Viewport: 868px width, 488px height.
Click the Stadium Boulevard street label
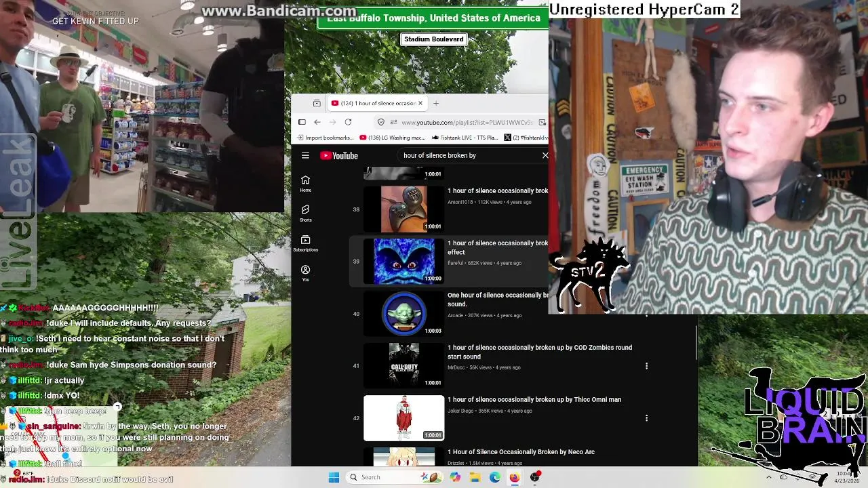tap(434, 39)
